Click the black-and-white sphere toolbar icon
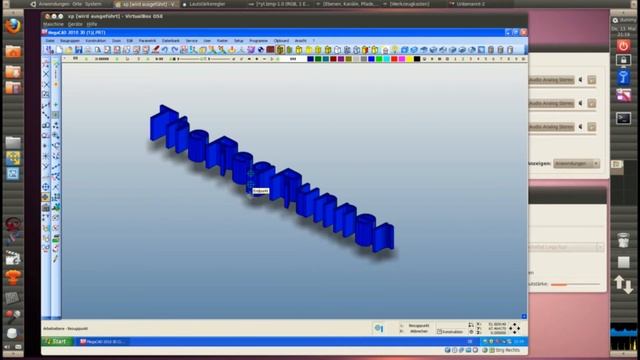Screen dimensions: 640x360 pos(261,50)
